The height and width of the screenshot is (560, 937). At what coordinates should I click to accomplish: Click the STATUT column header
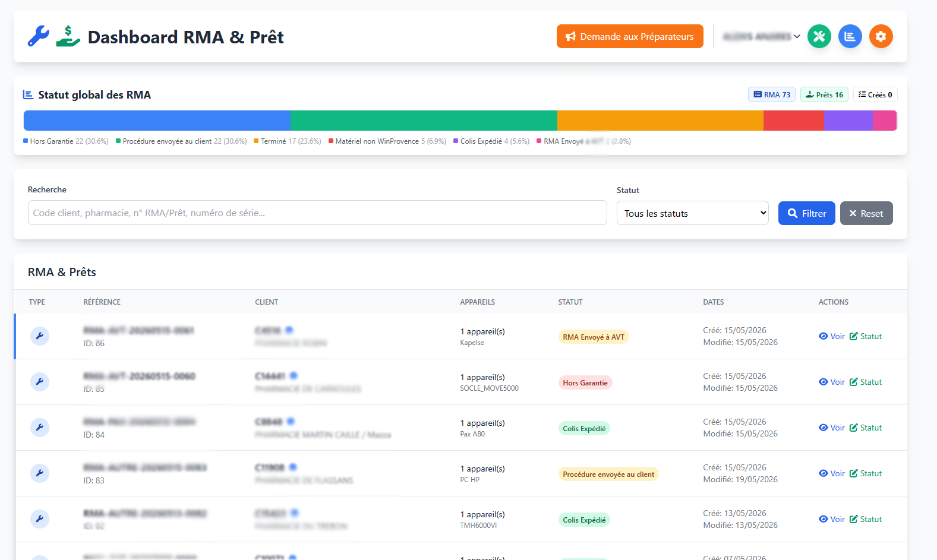pyautogui.click(x=570, y=302)
